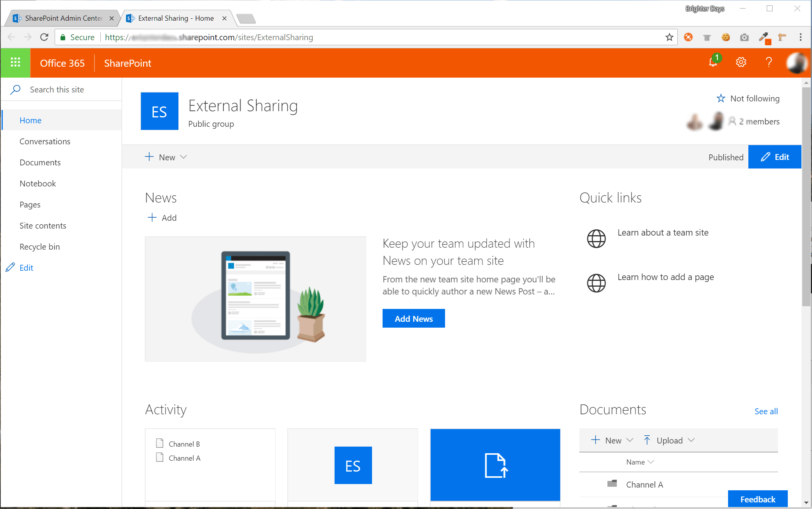
Task: Bookmark page with the star icon
Action: 670,37
